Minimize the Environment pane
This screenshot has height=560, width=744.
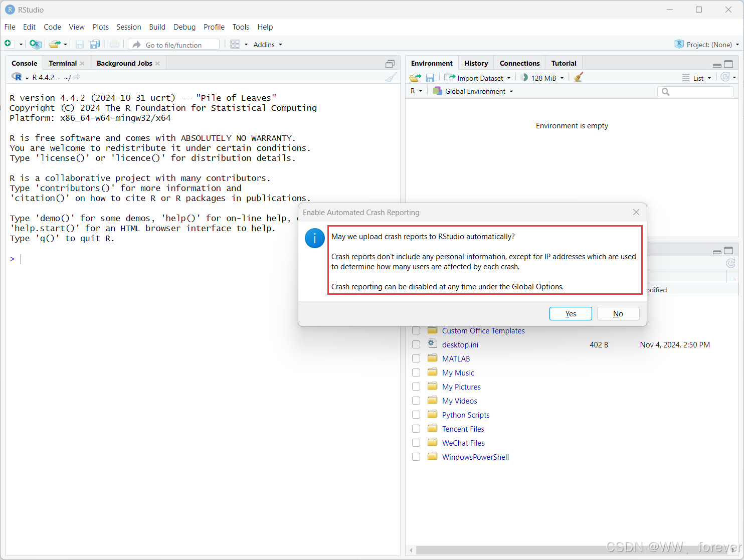pyautogui.click(x=717, y=65)
